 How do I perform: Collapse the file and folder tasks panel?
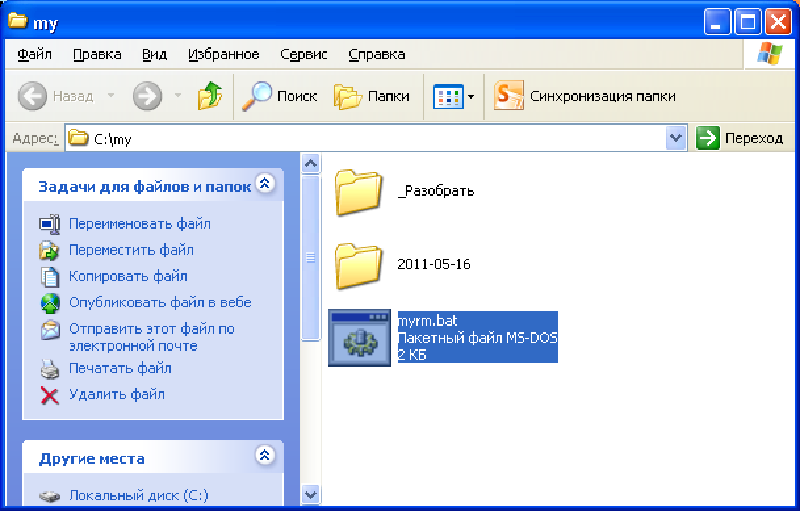[x=264, y=184]
